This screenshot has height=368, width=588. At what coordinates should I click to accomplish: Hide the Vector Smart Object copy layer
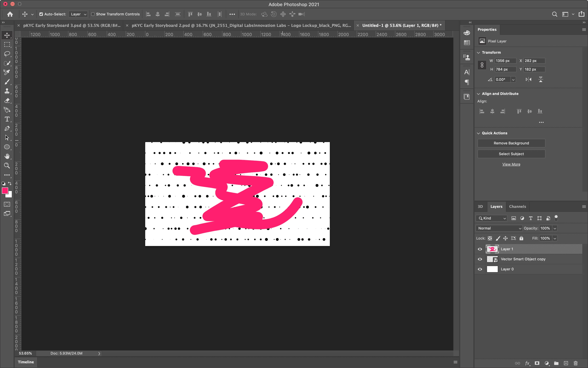click(480, 259)
